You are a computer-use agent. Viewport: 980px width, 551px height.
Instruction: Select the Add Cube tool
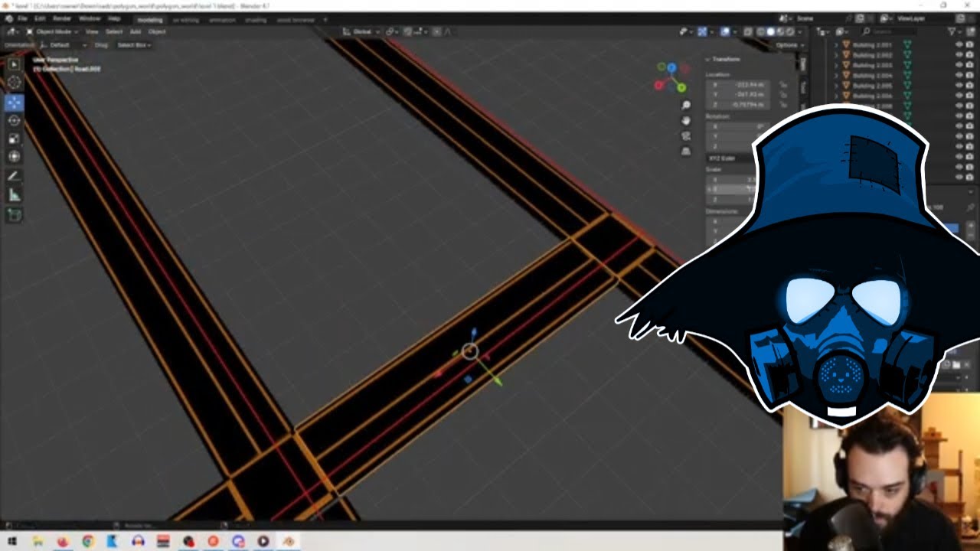click(15, 215)
